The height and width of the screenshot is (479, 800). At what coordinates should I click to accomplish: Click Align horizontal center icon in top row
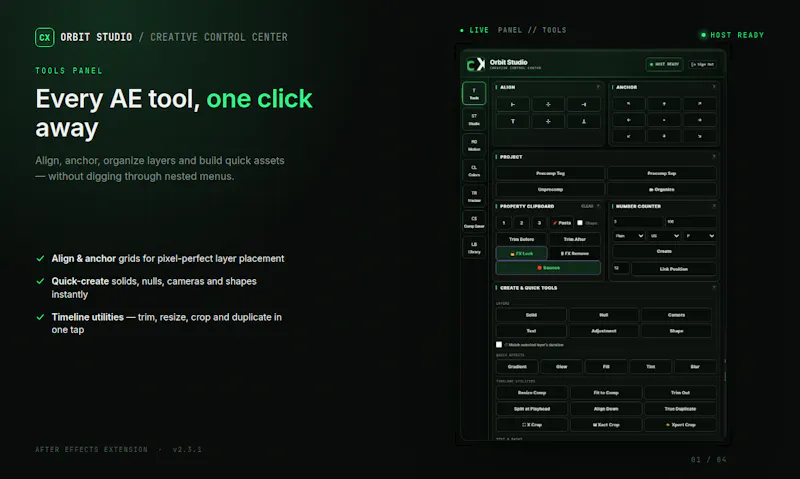[x=548, y=105]
